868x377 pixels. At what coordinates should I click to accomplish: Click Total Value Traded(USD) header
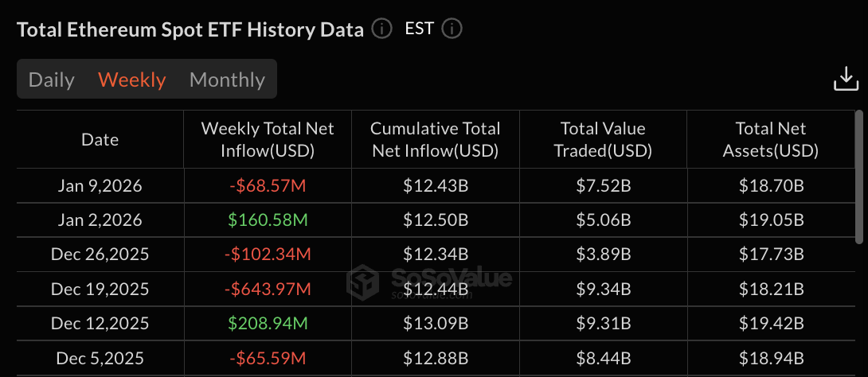click(604, 139)
